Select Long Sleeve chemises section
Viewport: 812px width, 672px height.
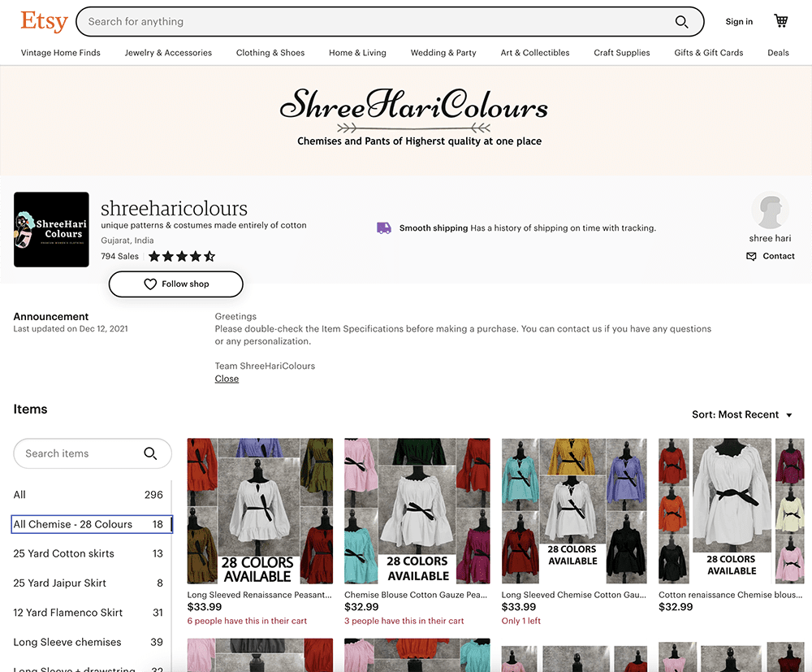click(x=88, y=642)
